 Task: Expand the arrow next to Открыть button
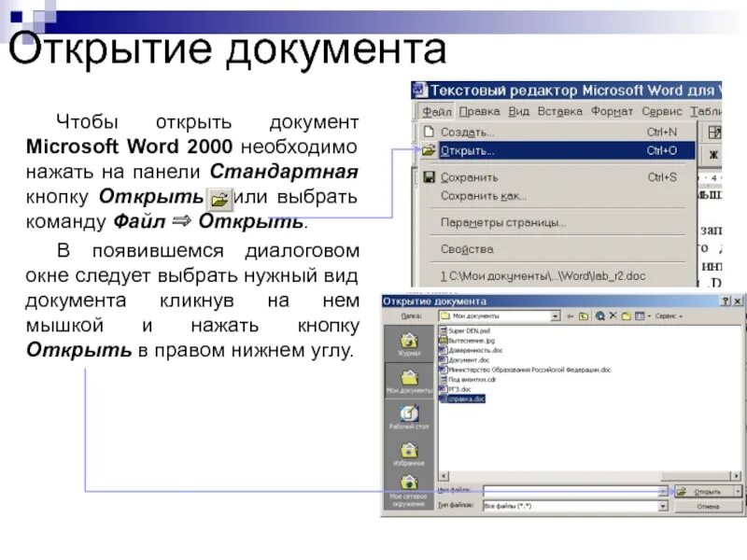pos(738,492)
